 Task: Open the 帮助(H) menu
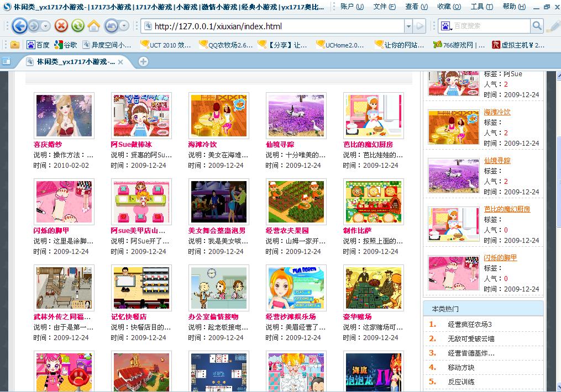(x=514, y=7)
